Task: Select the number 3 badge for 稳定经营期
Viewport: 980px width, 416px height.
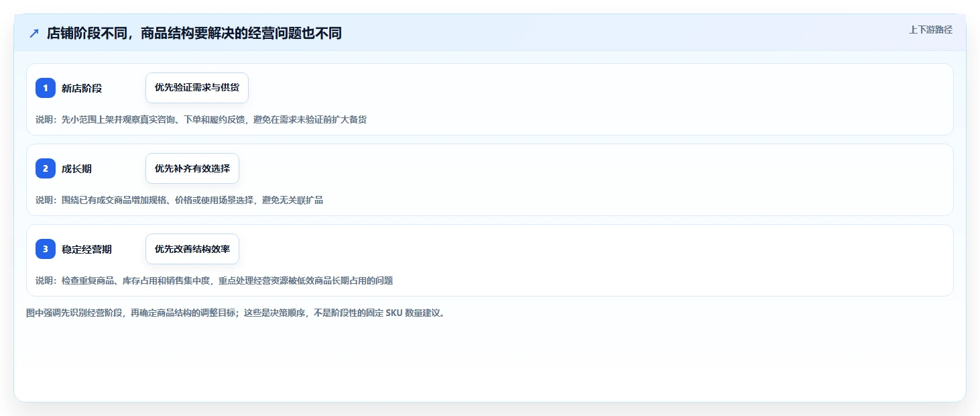Action: click(x=46, y=249)
